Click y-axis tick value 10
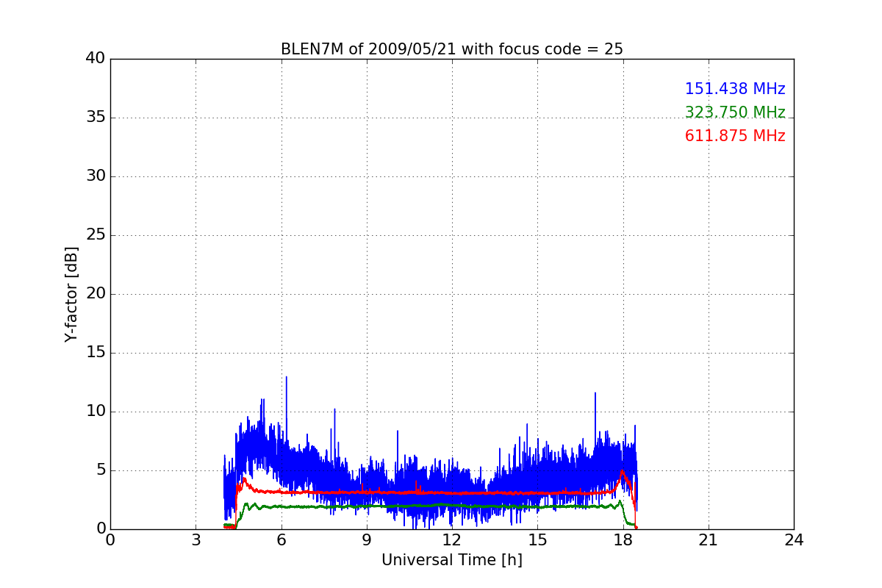 (96, 412)
